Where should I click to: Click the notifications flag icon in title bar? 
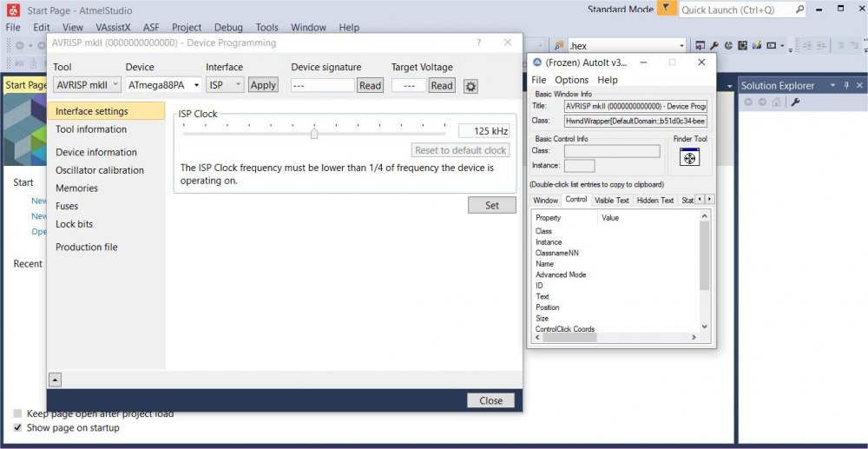[667, 9]
